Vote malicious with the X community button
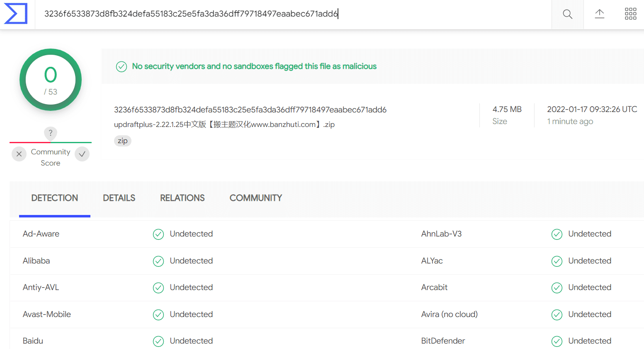Viewport: 644px width, 349px height. 19,154
